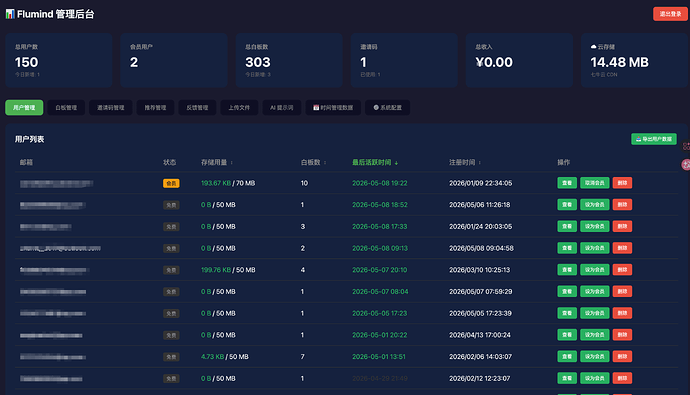The image size is (690, 395).
Task: Toggle sort on 最后活跃时间 column header
Action: (x=375, y=162)
